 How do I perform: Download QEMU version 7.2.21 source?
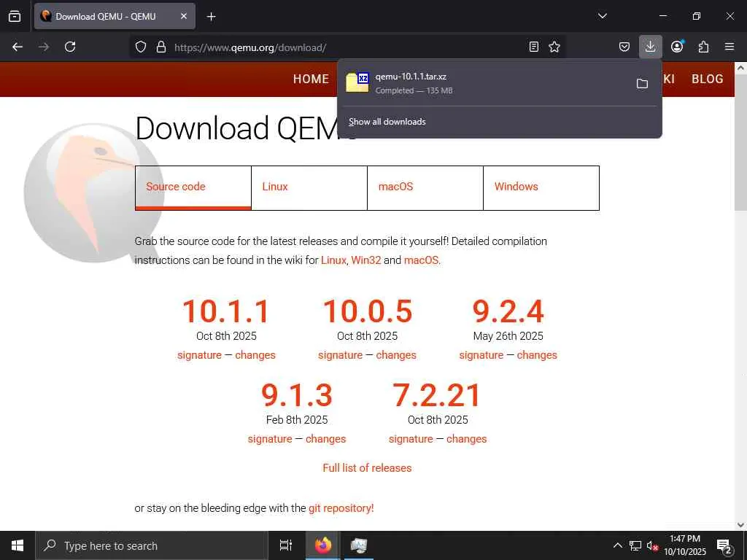click(438, 395)
